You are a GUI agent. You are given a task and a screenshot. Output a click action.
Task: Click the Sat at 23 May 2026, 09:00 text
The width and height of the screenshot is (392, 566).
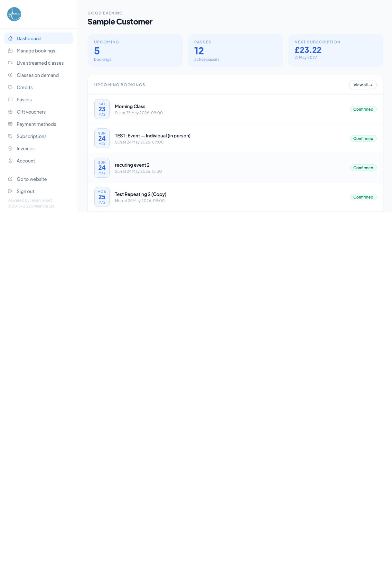click(139, 113)
